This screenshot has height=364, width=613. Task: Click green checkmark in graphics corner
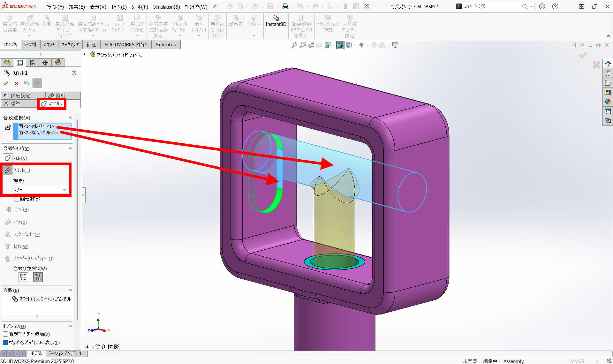583,55
